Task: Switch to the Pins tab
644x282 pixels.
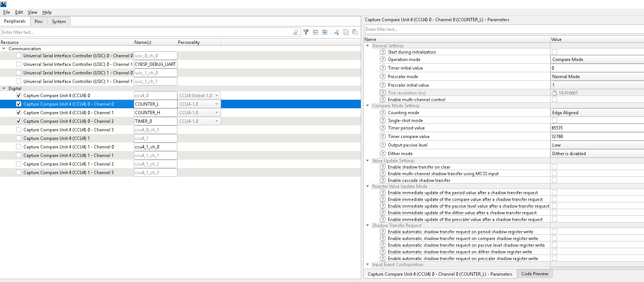Action: [x=39, y=22]
